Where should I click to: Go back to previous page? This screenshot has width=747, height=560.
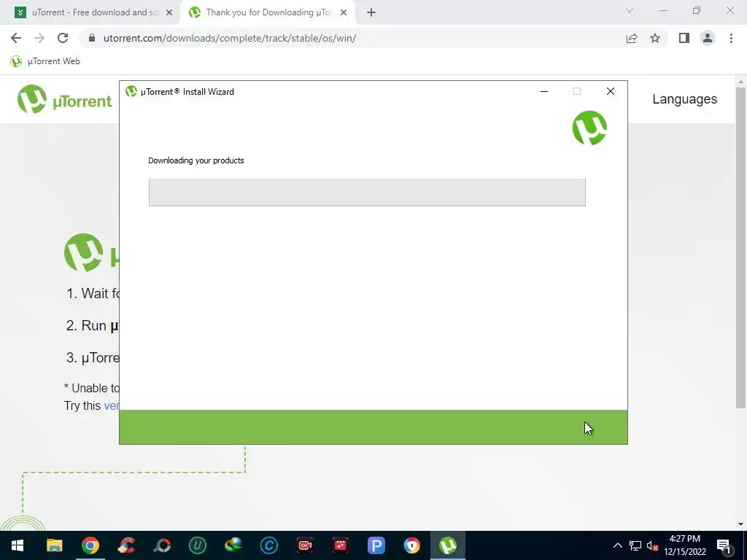pyautogui.click(x=16, y=38)
